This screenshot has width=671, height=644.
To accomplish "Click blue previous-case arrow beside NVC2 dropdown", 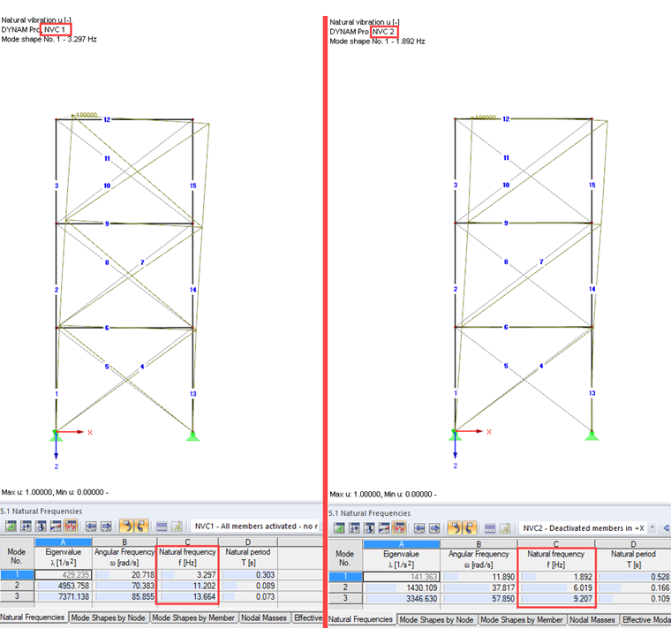I will click(x=666, y=528).
